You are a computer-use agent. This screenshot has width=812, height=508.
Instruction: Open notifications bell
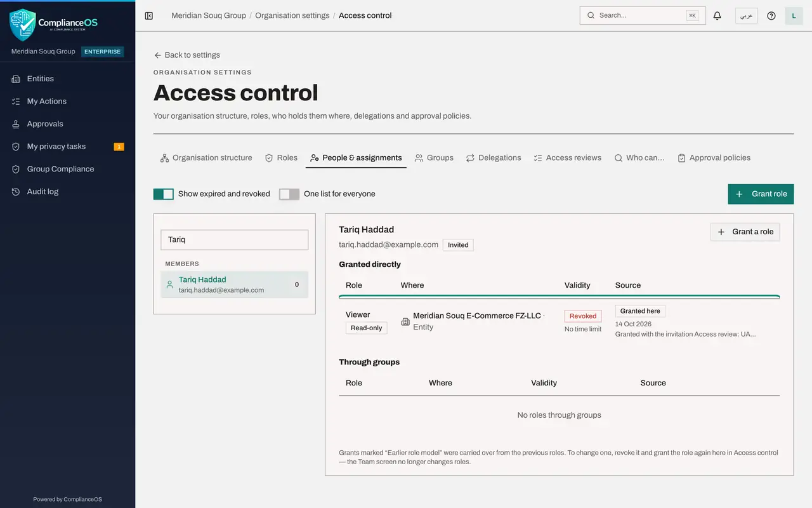717,15
